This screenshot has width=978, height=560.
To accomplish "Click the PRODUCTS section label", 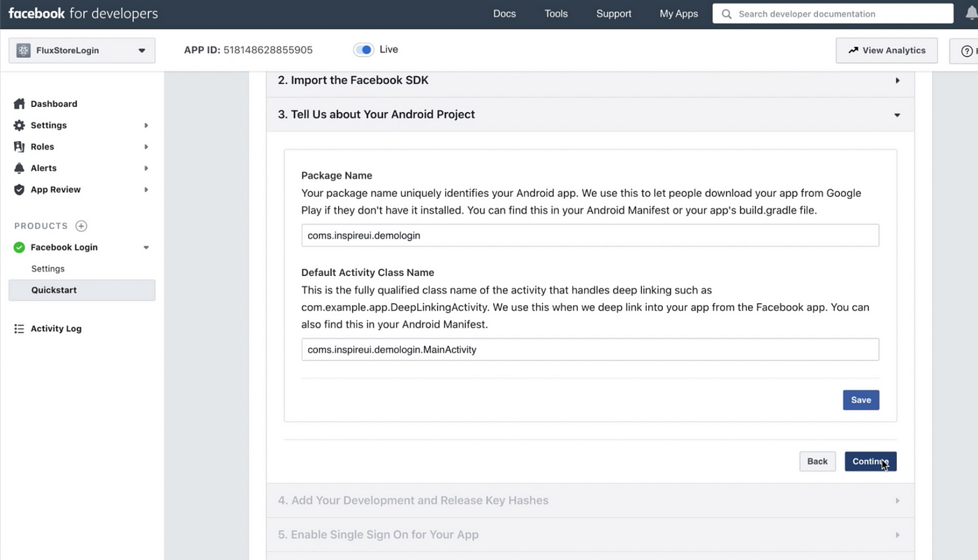I will pos(41,226).
